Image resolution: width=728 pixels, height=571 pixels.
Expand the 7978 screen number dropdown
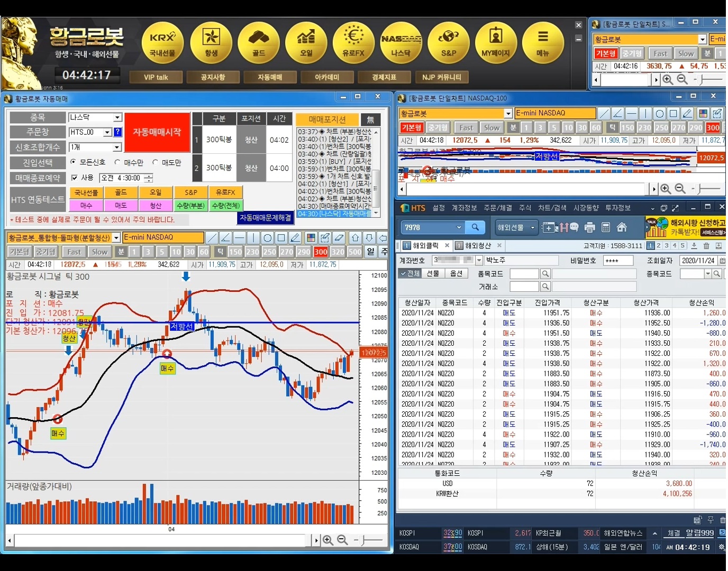[x=459, y=227]
